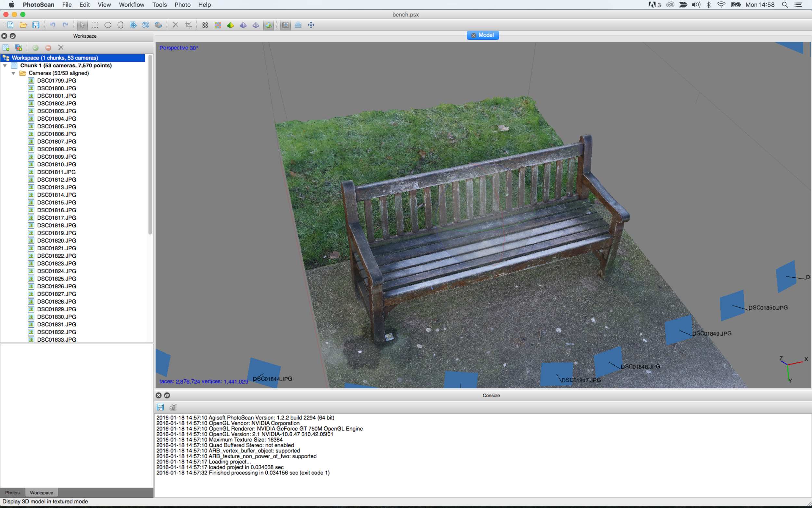The width and height of the screenshot is (812, 508).
Task: Click the faces and vertices count text
Action: pos(204,381)
